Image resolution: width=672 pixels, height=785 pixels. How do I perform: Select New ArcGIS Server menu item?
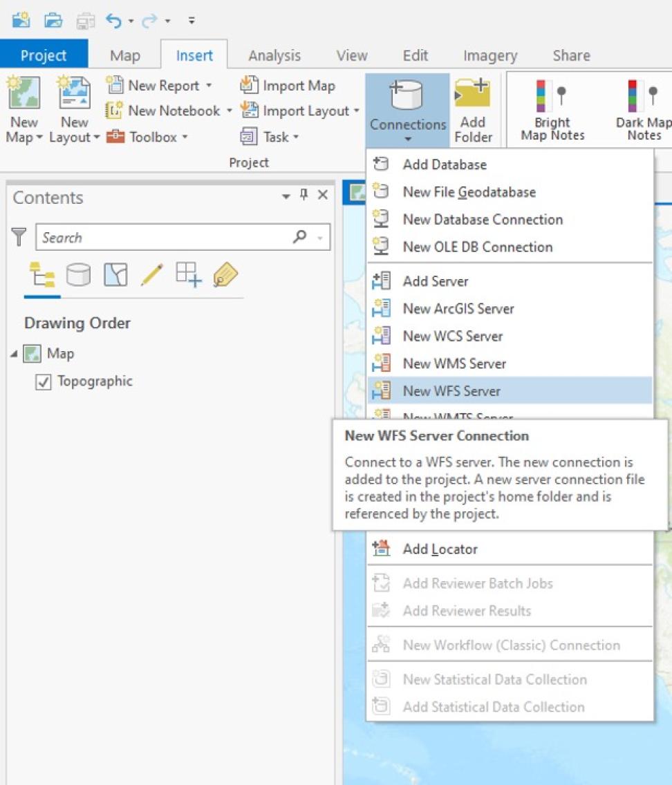coord(510,308)
